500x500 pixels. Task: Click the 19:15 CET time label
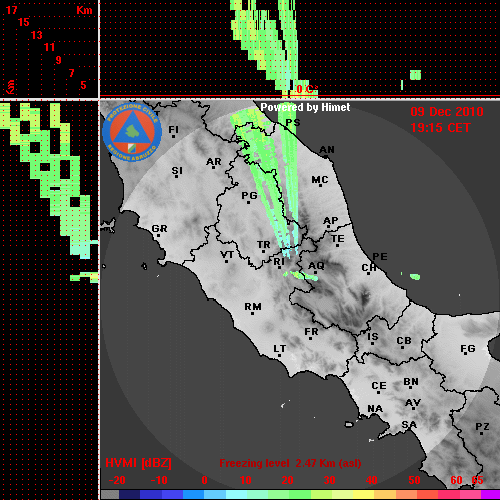coord(440,128)
